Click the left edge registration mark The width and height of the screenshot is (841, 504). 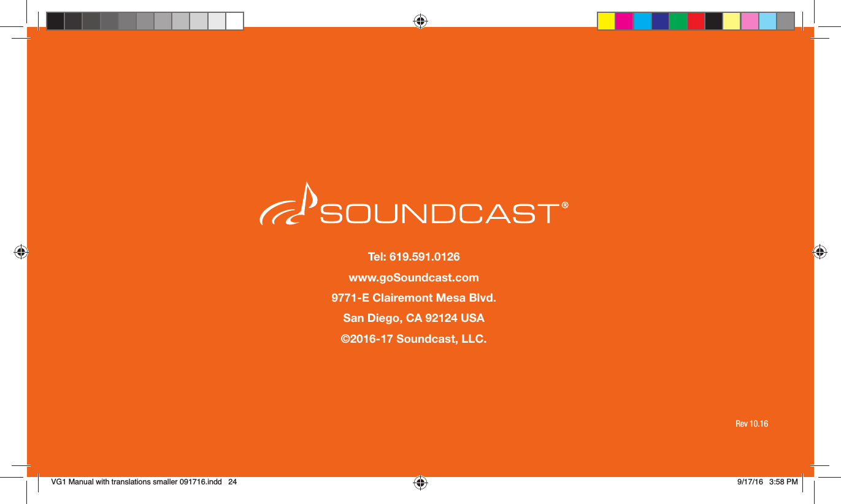click(x=21, y=252)
